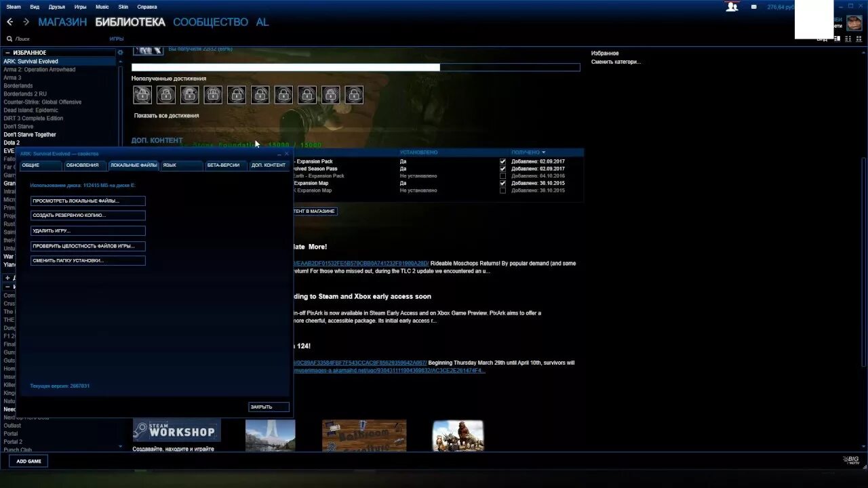The image size is (868, 488).
Task: Open the Skin menu
Action: [x=123, y=7]
